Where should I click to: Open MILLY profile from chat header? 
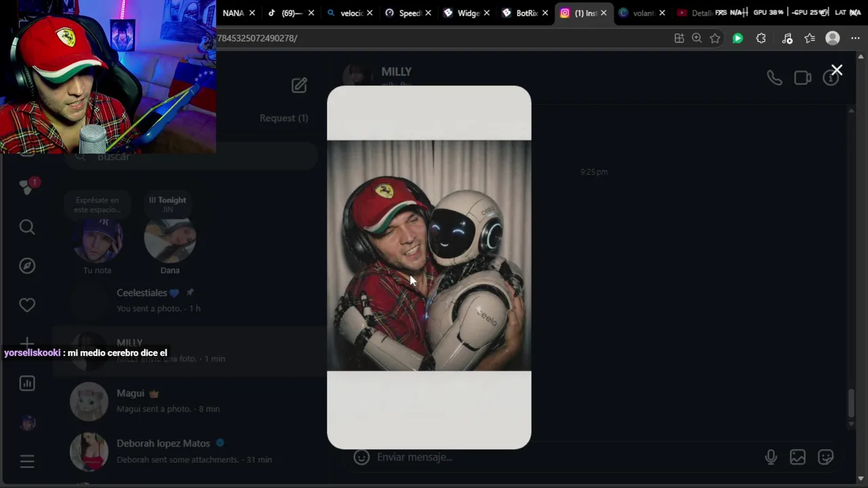[x=396, y=72]
